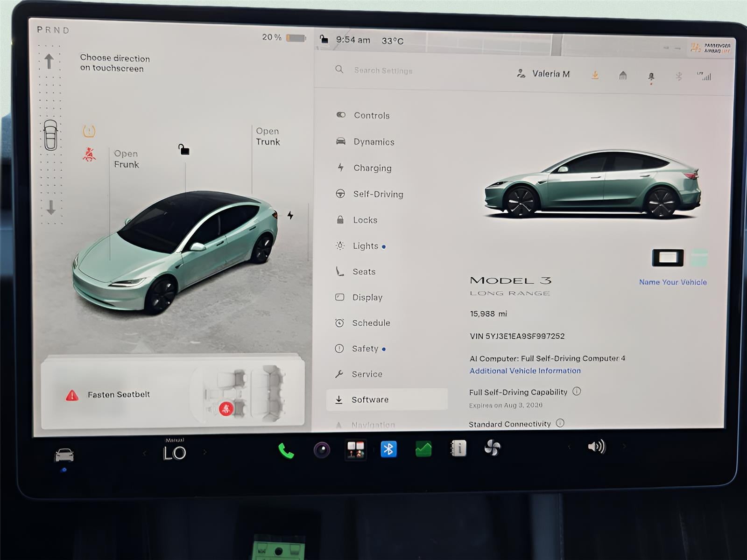Tap the passenger airbag status indicator
Viewport: 747px width, 560px height.
pyautogui.click(x=710, y=48)
